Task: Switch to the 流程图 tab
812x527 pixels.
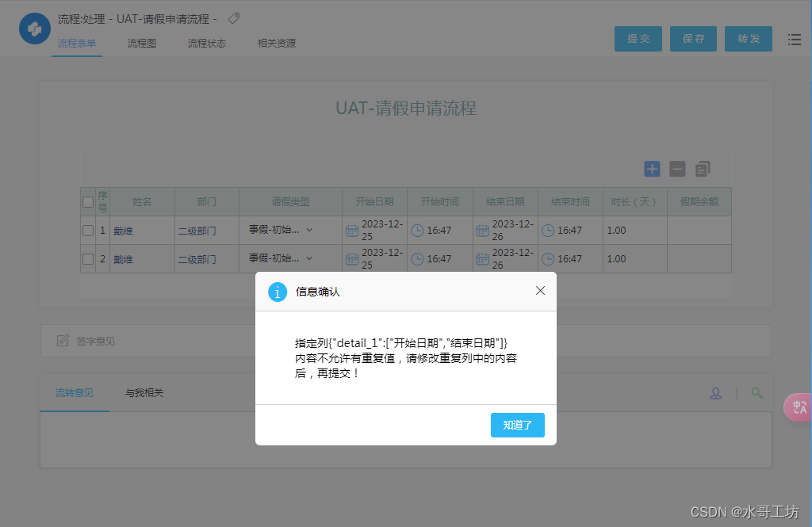Action: point(141,44)
